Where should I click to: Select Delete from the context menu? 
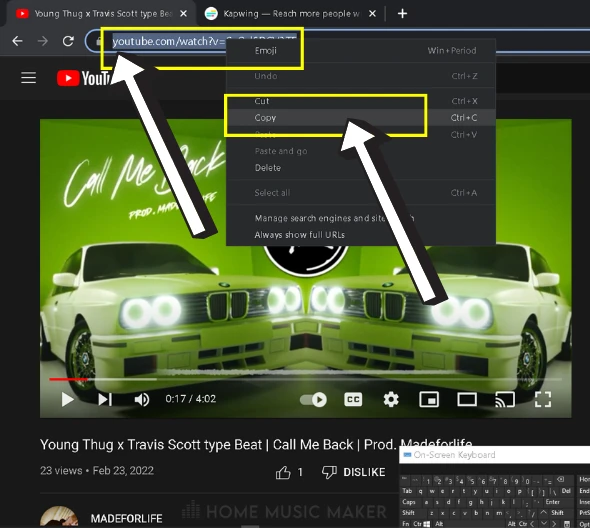point(360,167)
